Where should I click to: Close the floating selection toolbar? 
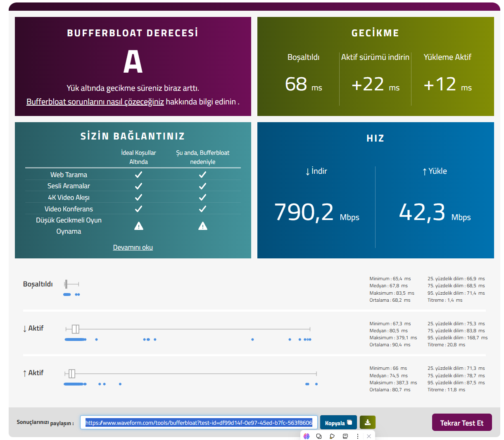(x=369, y=436)
